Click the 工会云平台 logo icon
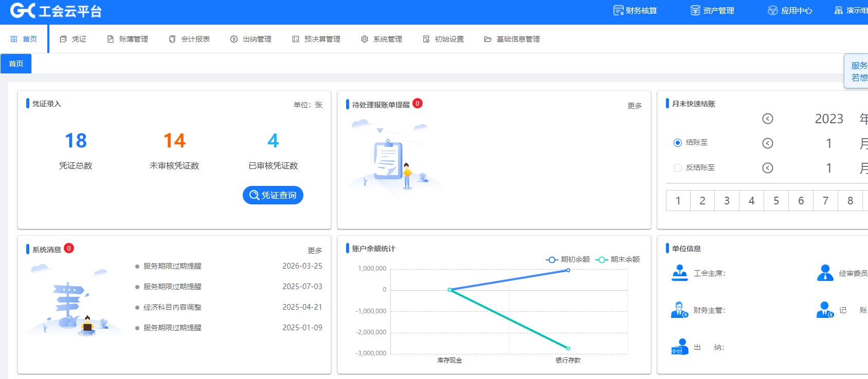The height and width of the screenshot is (379, 868). pyautogui.click(x=23, y=11)
